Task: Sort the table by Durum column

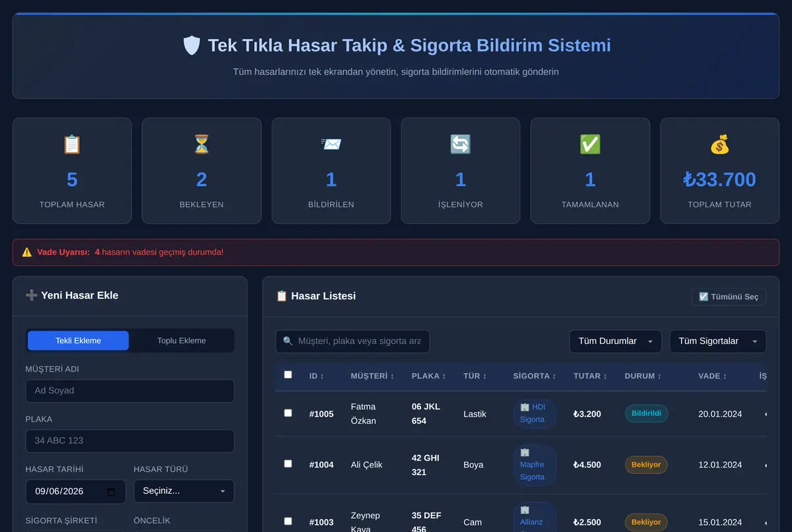Action: coord(643,376)
